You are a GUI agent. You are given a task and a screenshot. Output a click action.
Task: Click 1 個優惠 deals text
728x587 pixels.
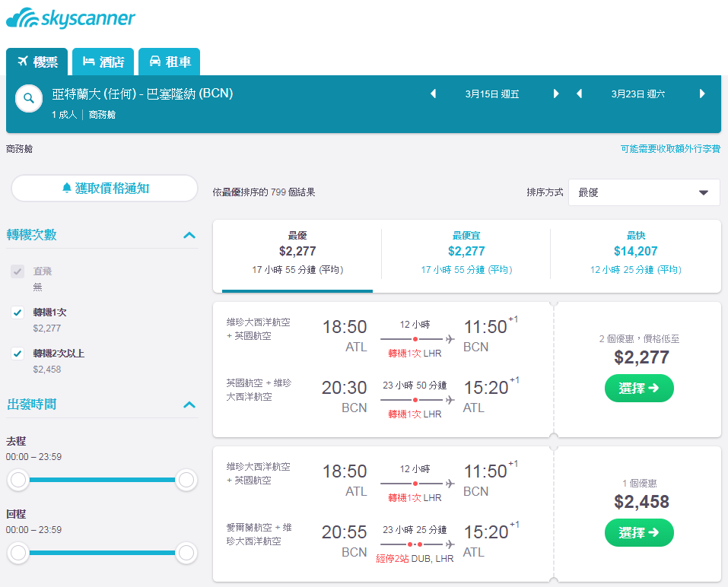[639, 484]
